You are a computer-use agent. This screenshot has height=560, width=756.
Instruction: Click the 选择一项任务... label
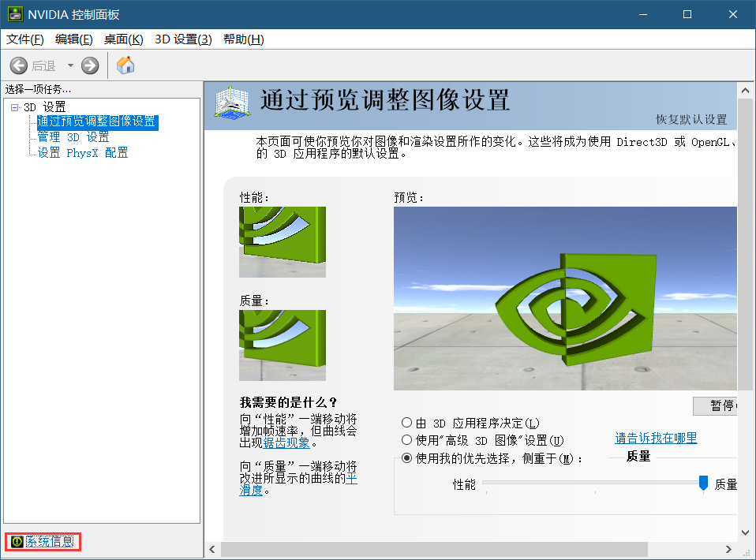click(x=38, y=89)
